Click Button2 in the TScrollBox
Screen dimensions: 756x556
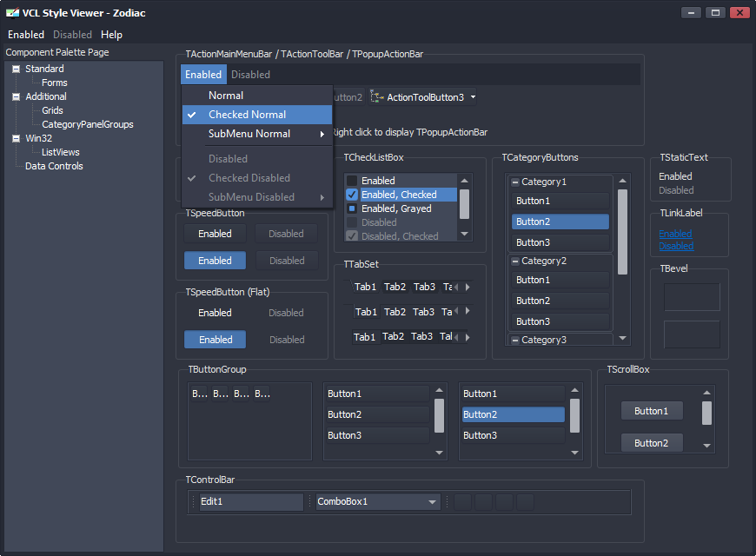[652, 443]
